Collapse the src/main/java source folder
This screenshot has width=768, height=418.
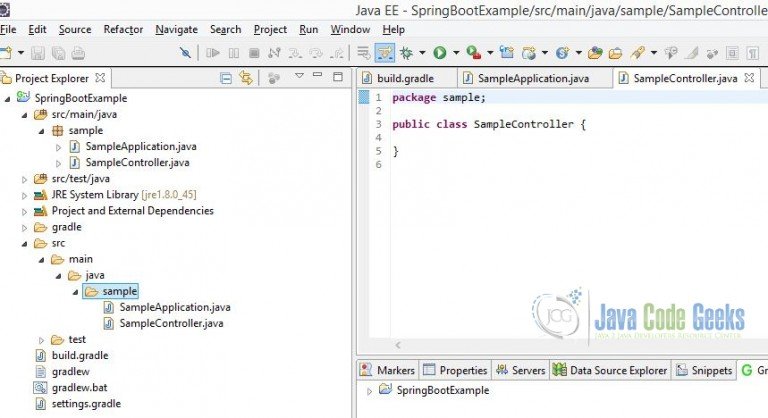coord(24,115)
